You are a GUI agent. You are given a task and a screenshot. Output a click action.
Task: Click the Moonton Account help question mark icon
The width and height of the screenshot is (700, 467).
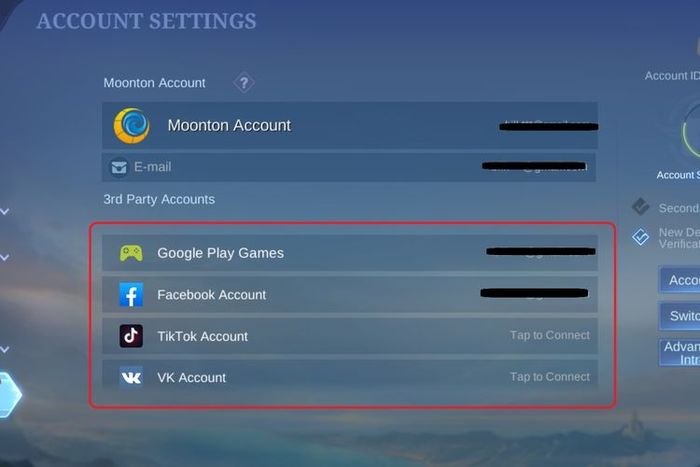(244, 83)
